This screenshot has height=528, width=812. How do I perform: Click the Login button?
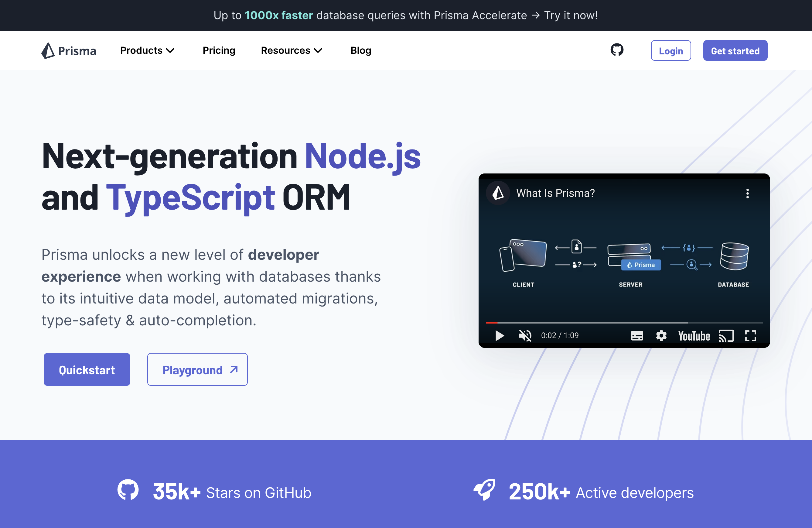pos(671,50)
